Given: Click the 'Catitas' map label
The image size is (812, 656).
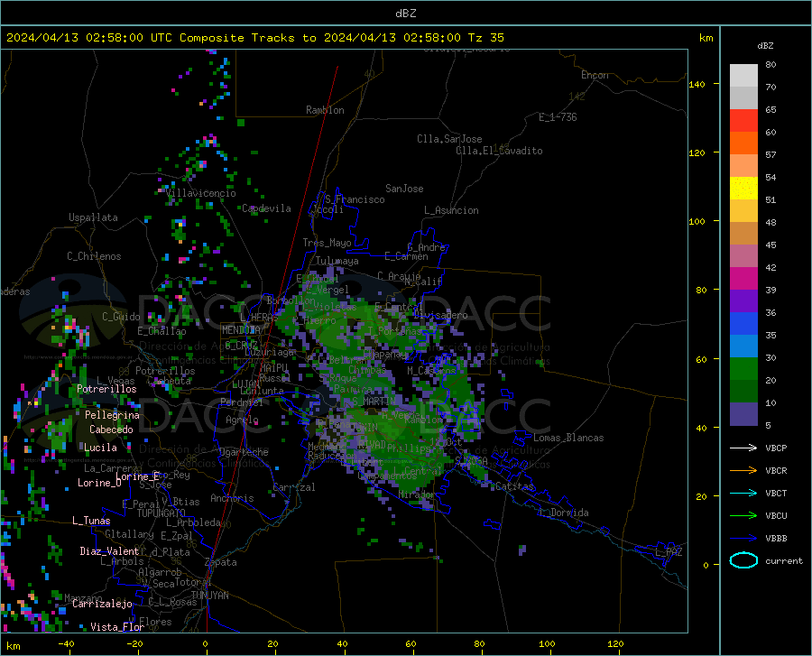Looking at the screenshot, I should (515, 486).
